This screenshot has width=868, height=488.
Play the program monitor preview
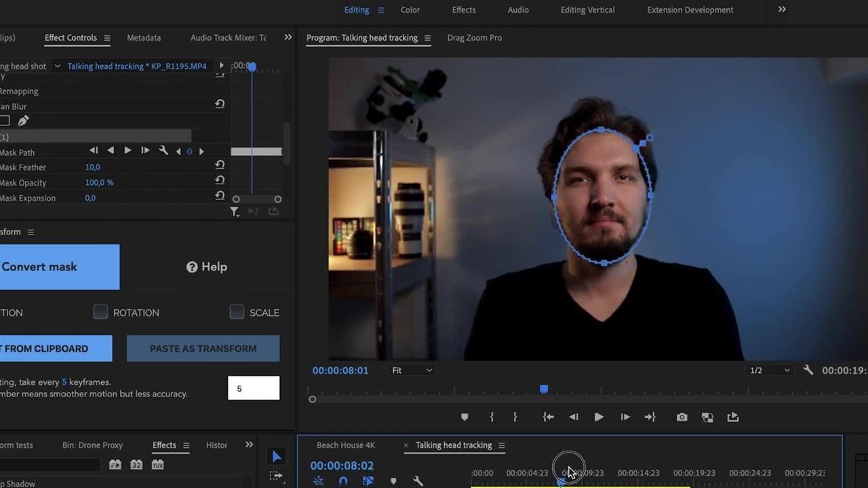[x=599, y=417]
